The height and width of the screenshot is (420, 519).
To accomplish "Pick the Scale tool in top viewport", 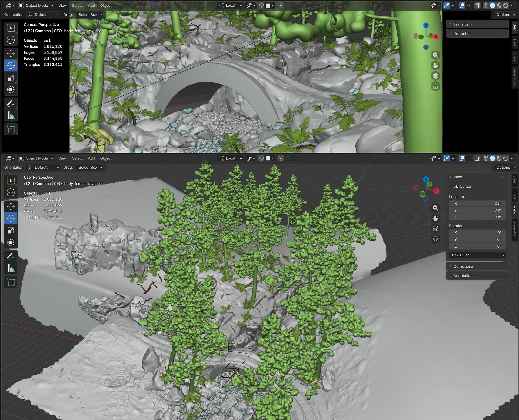I will pyautogui.click(x=11, y=78).
